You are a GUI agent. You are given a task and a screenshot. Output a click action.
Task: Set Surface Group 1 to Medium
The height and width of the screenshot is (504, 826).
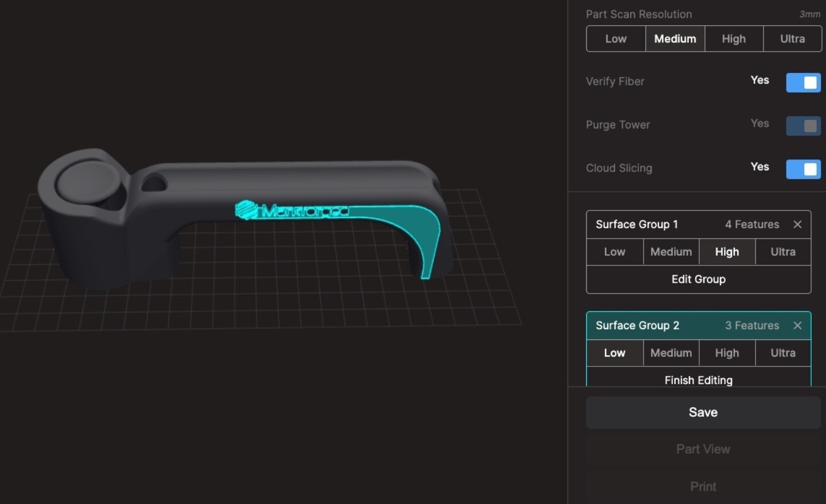tap(671, 252)
